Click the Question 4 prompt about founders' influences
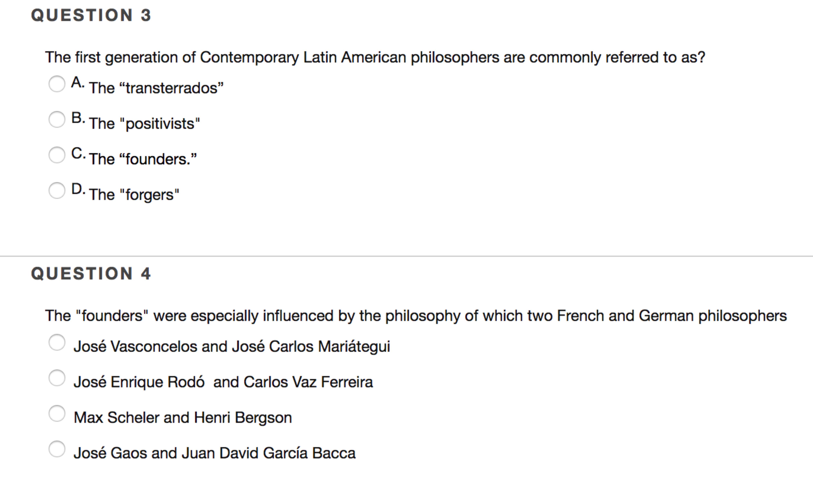Image resolution: width=813 pixels, height=504 pixels. [x=416, y=316]
